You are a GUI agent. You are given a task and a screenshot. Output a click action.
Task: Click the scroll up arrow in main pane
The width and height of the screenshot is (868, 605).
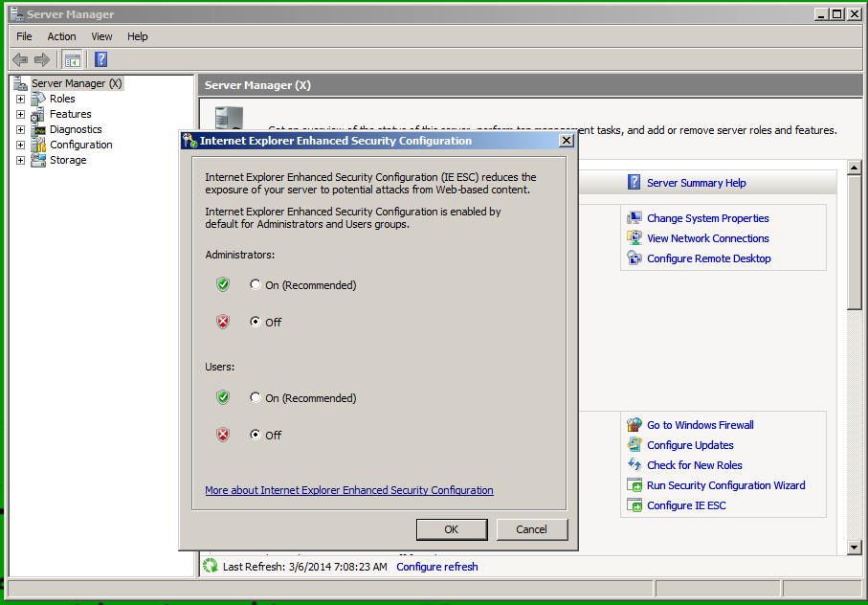pos(855,168)
